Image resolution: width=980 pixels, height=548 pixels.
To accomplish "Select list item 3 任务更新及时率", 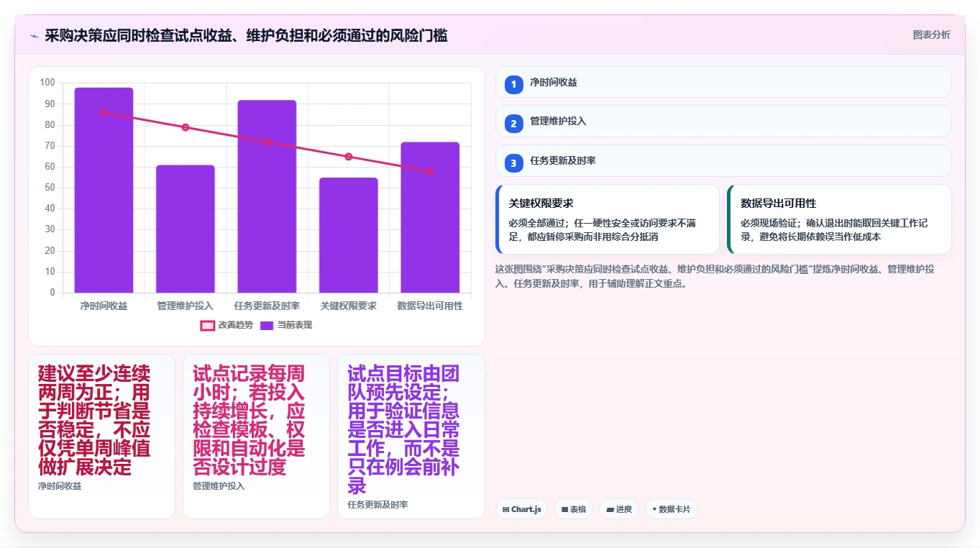I will tap(723, 161).
